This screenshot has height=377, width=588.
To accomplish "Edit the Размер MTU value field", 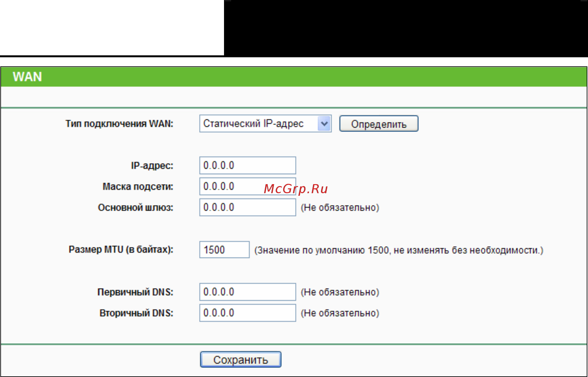I will 224,250.
